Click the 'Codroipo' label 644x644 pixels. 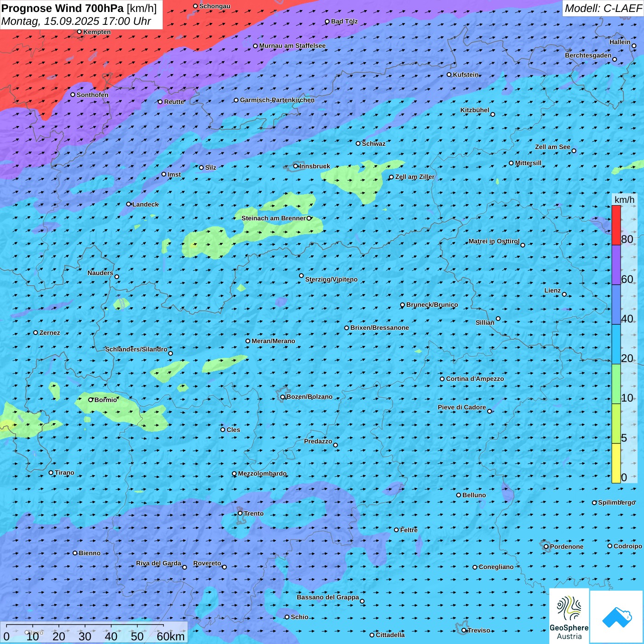point(628,546)
